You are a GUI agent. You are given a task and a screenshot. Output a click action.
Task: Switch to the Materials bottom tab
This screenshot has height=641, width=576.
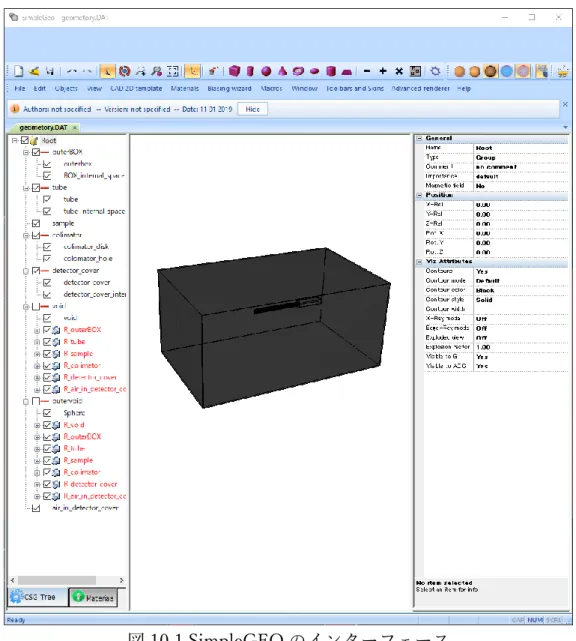(x=93, y=597)
